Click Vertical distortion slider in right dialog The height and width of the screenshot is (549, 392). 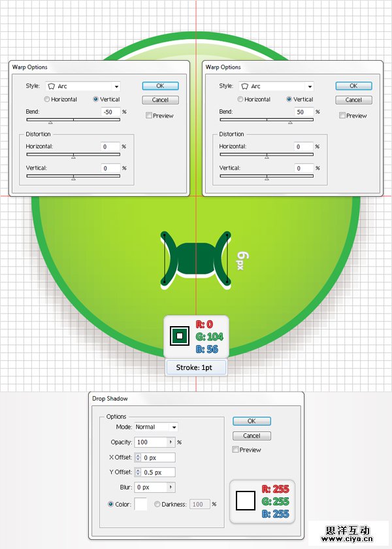tap(267, 179)
